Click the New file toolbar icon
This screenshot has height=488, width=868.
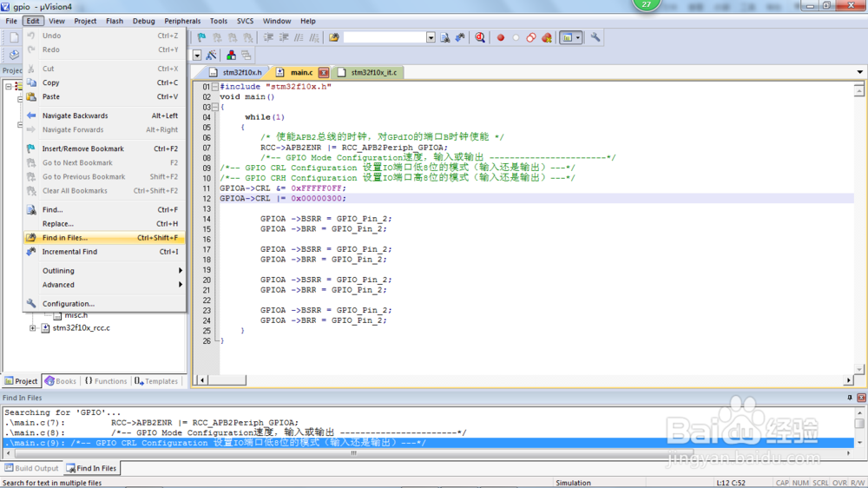pyautogui.click(x=14, y=37)
